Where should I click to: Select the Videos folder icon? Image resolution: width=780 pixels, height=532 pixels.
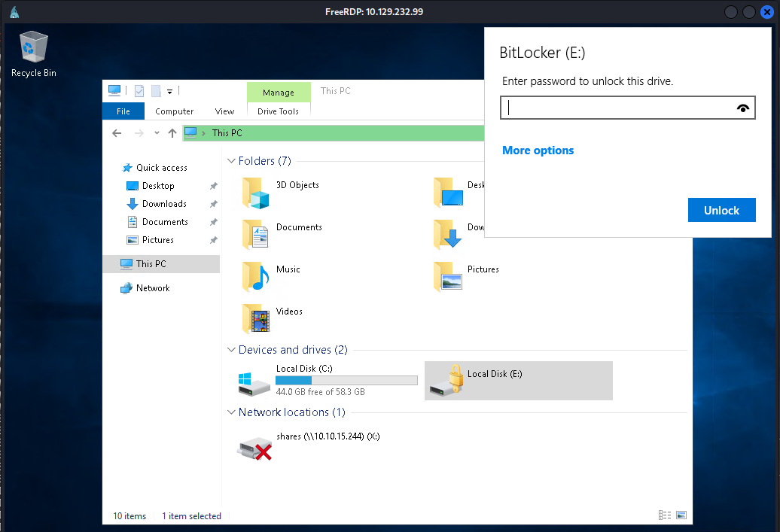pos(256,319)
